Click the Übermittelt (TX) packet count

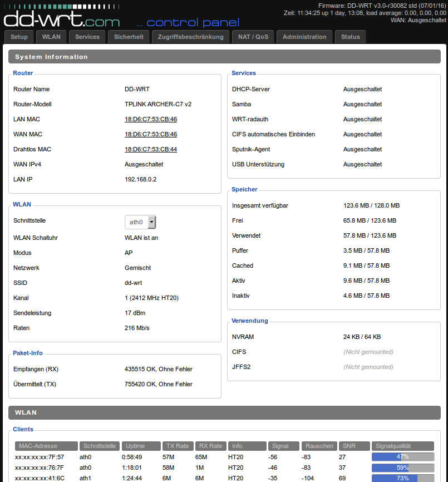[x=158, y=384]
